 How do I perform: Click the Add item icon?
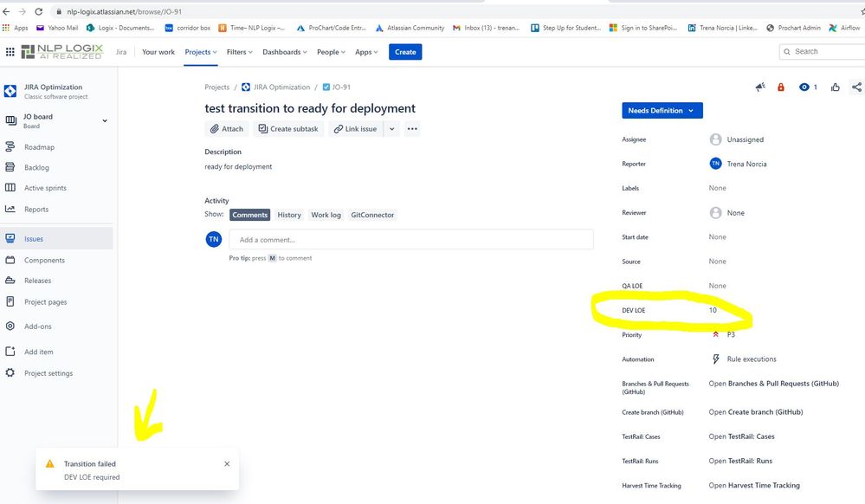[10, 351]
